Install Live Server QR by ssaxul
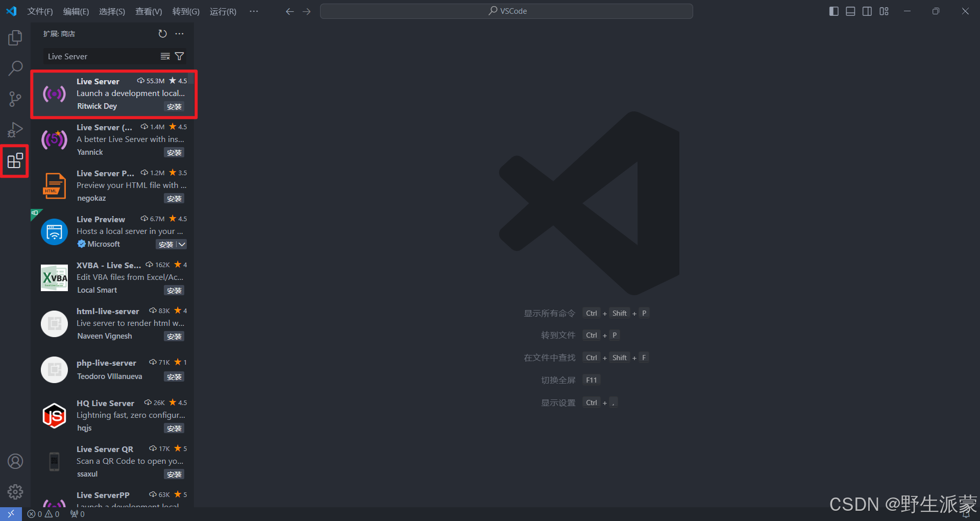The width and height of the screenshot is (980, 521). (x=174, y=475)
